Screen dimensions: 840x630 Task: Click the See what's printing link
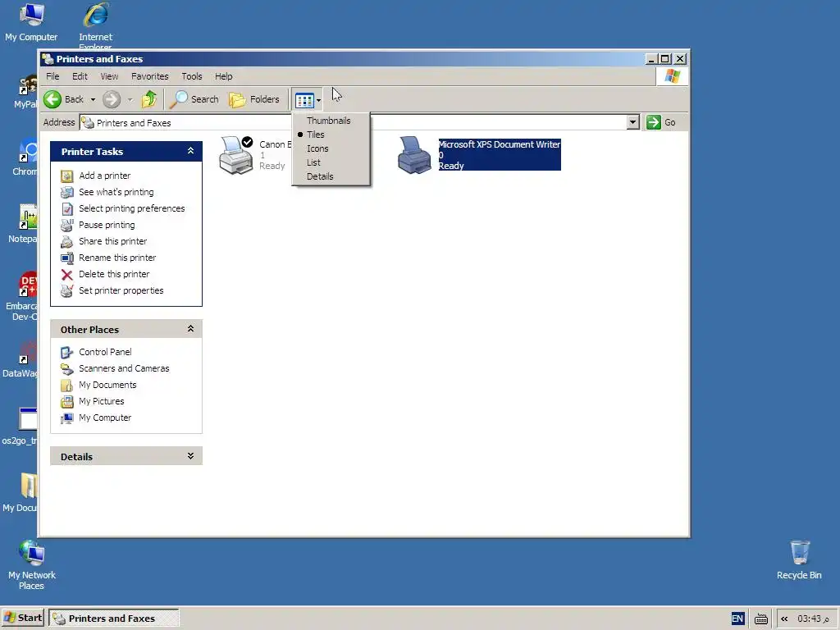[x=116, y=192]
